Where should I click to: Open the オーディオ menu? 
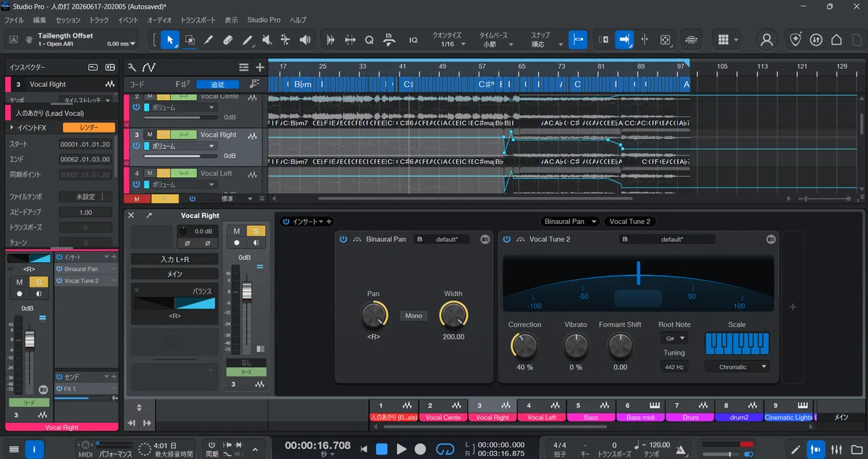pyautogui.click(x=160, y=20)
